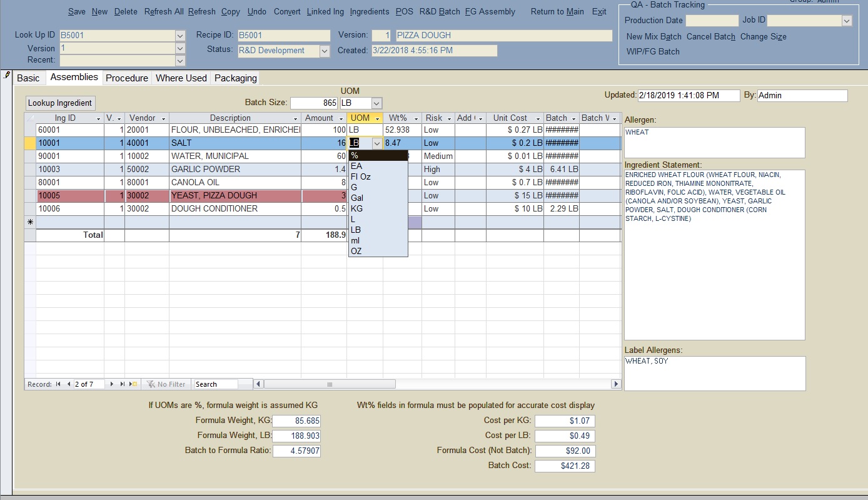Select the new-row asterisk selector
The image size is (868, 500).
(x=30, y=222)
